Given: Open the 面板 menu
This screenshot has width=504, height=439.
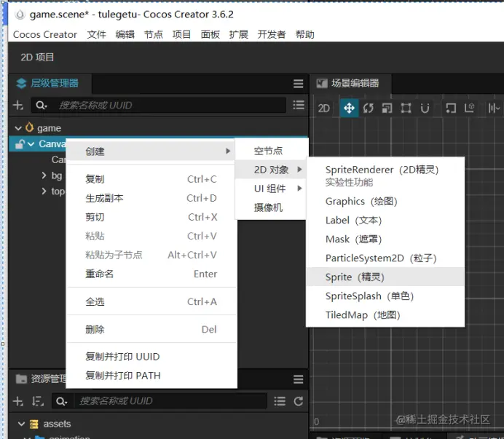Looking at the screenshot, I should [210, 34].
